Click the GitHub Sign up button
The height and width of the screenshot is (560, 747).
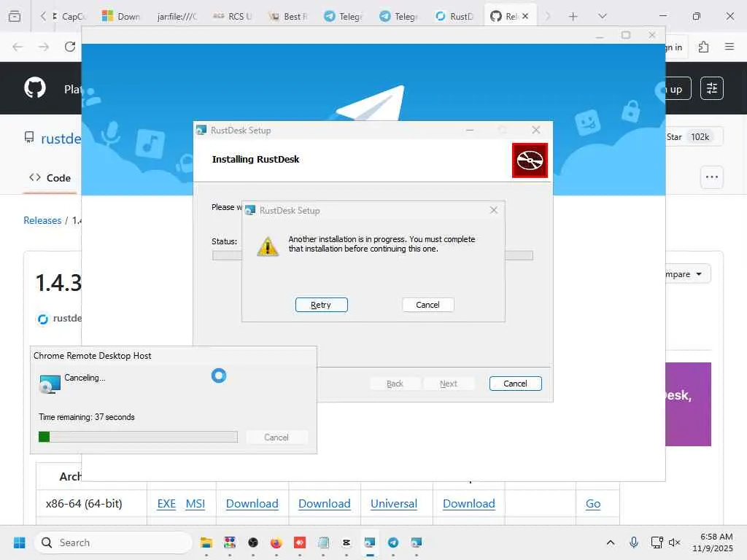click(678, 89)
